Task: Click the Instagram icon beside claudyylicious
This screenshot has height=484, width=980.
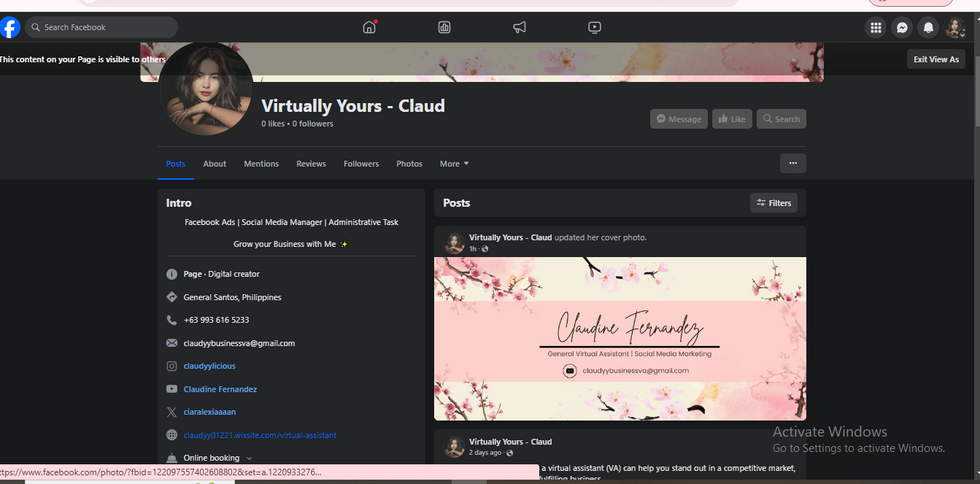Action: [172, 366]
